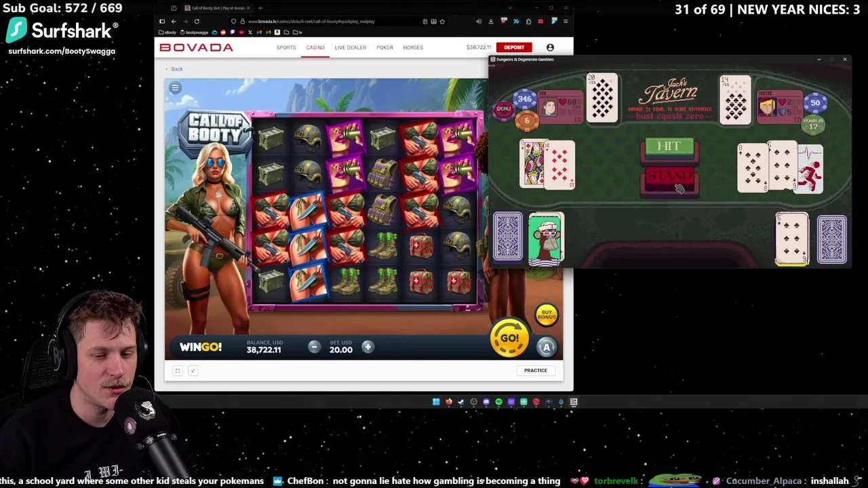Click the blue 346 chip
This screenshot has height=488, width=868.
coord(525,100)
